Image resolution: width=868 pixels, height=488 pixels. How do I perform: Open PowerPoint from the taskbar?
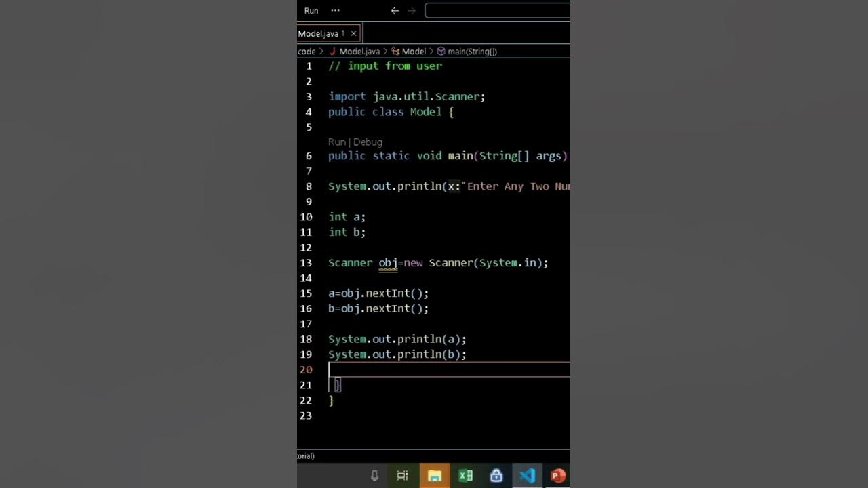pyautogui.click(x=558, y=476)
